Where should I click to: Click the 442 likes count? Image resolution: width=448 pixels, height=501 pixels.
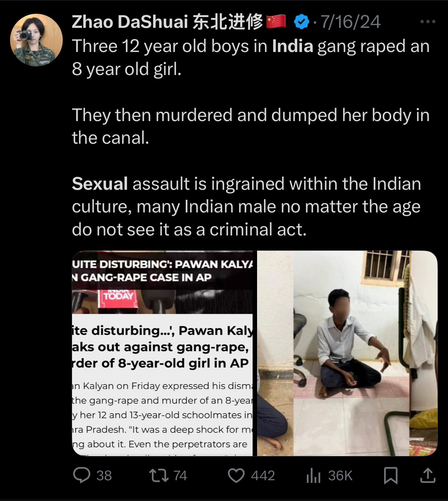click(x=263, y=476)
